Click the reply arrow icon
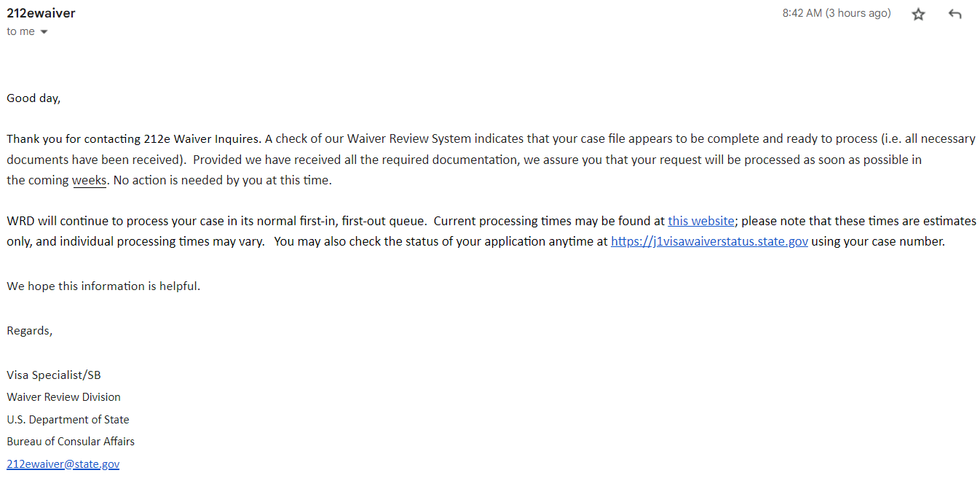The image size is (980, 481). pyautogui.click(x=955, y=14)
